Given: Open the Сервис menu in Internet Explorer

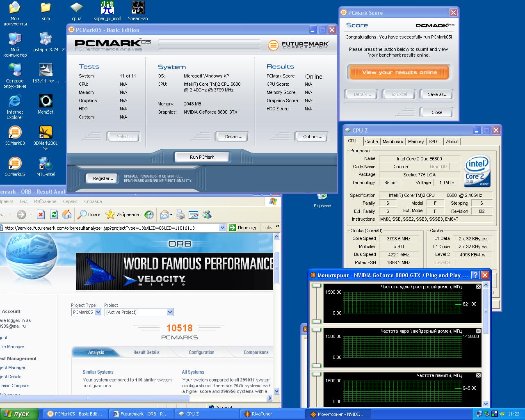Looking at the screenshot, I should coord(70,201).
